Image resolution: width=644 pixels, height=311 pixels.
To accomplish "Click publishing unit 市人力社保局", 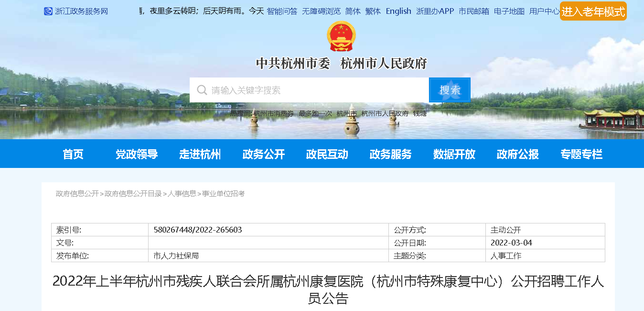I will (x=176, y=255).
